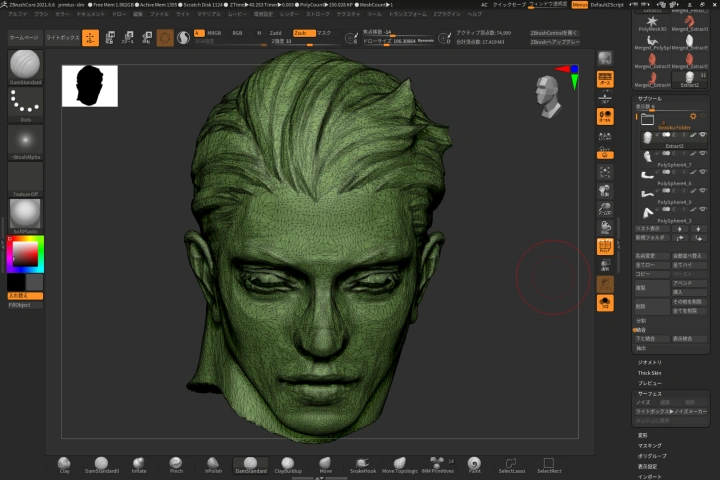
Task: Click the 下と結合 (Merge Down) button
Action: click(x=652, y=339)
